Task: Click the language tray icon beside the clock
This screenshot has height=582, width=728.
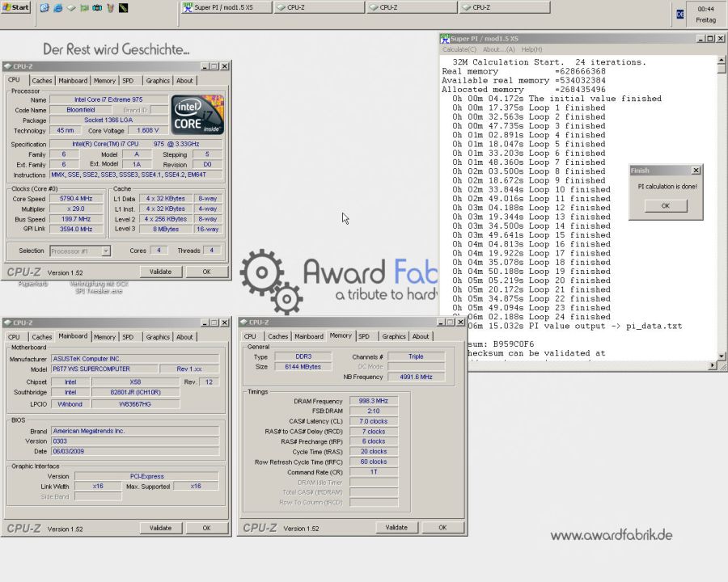Action: pos(680,15)
